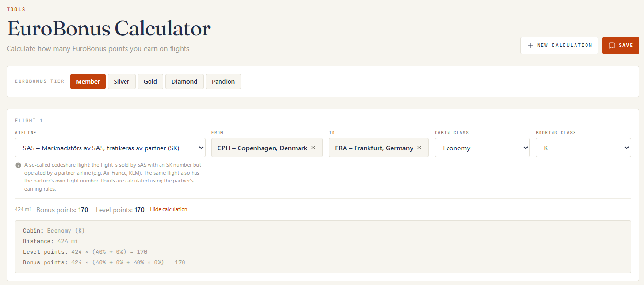The image size is (644, 285).
Task: Open the Airline dropdown
Action: 110,148
